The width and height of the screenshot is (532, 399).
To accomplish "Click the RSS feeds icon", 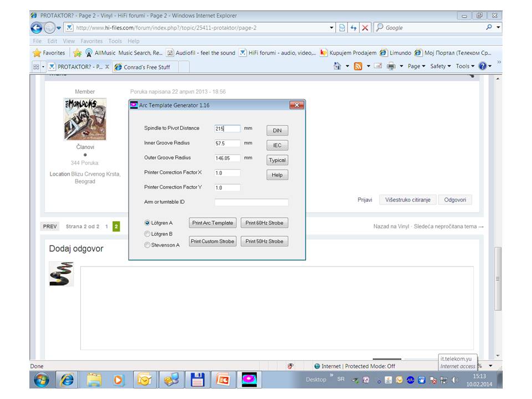I will 358,66.
